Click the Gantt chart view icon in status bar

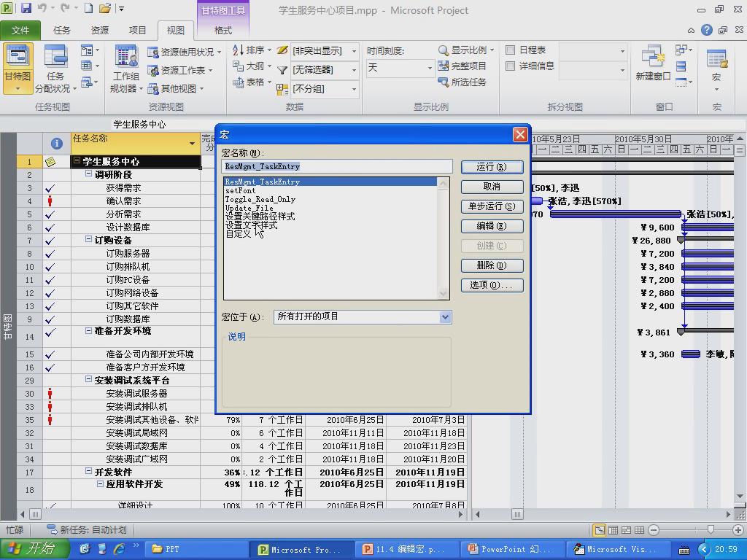600,529
